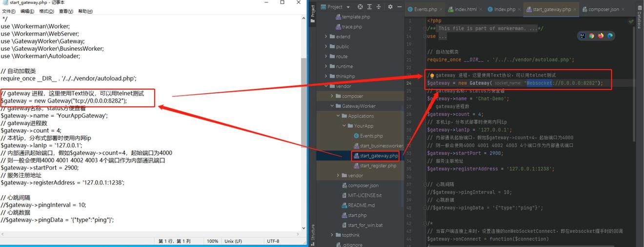Open preview in Edge browser icon
The height and width of the screenshot is (247, 644).
pos(610,36)
